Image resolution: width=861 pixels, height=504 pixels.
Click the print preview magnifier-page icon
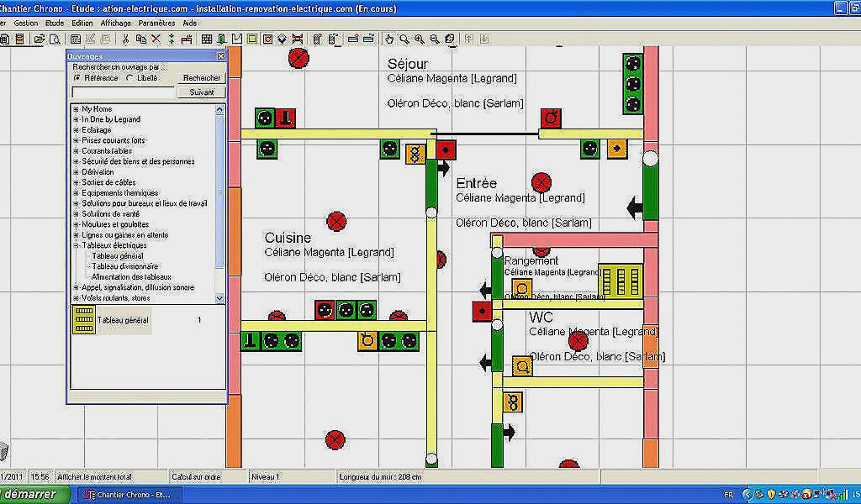pyautogui.click(x=55, y=39)
